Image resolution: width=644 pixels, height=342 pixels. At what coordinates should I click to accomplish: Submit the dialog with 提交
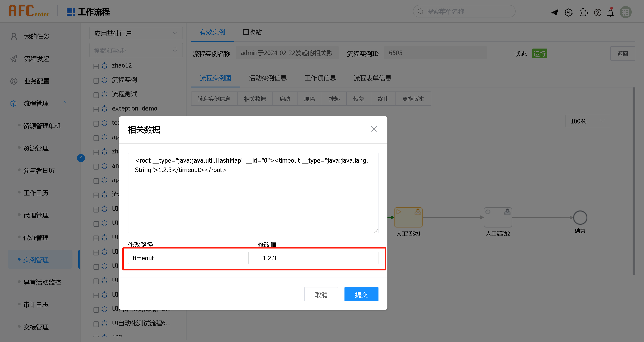click(361, 294)
